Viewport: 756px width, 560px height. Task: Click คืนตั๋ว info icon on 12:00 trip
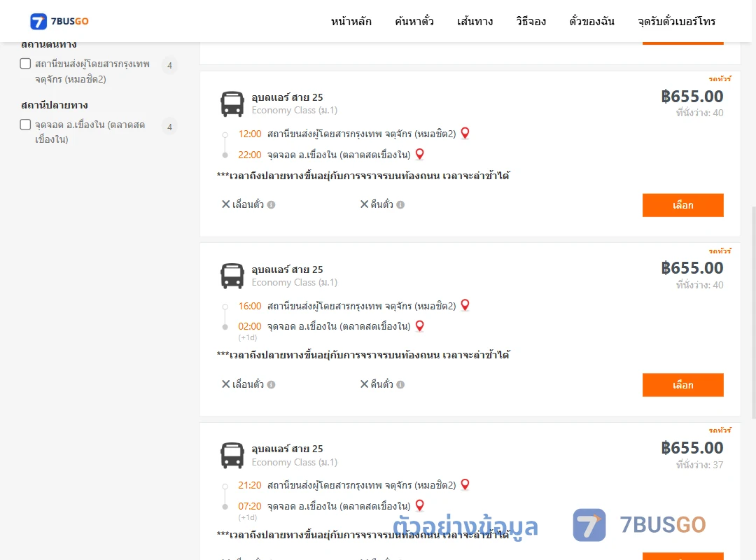point(400,205)
